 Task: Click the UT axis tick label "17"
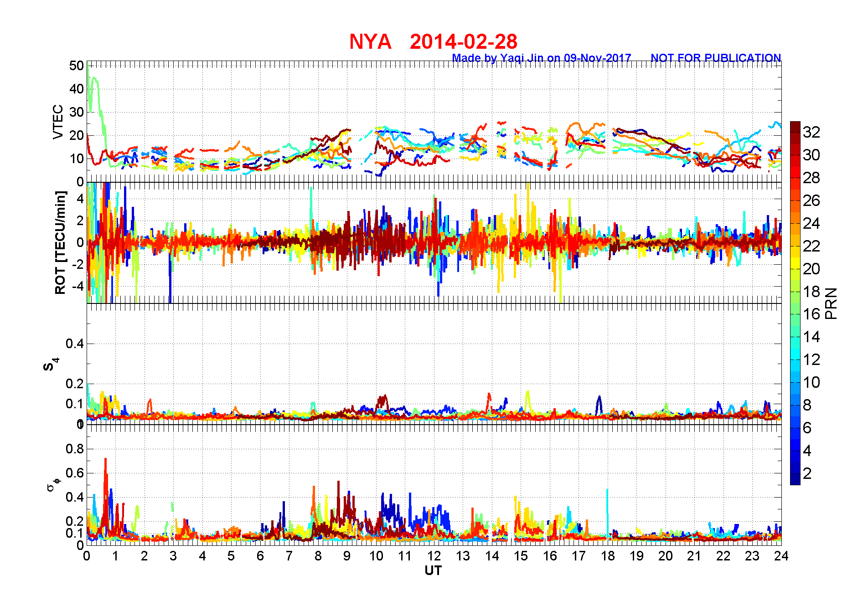point(579,556)
